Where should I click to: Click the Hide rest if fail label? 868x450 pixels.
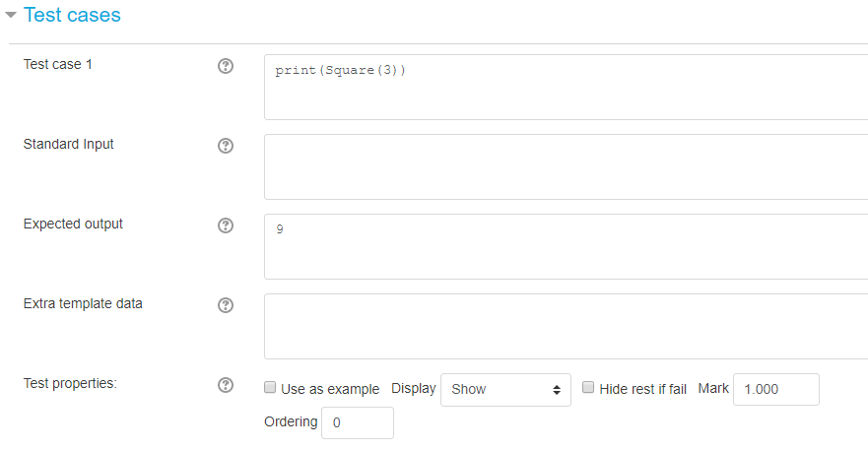642,389
